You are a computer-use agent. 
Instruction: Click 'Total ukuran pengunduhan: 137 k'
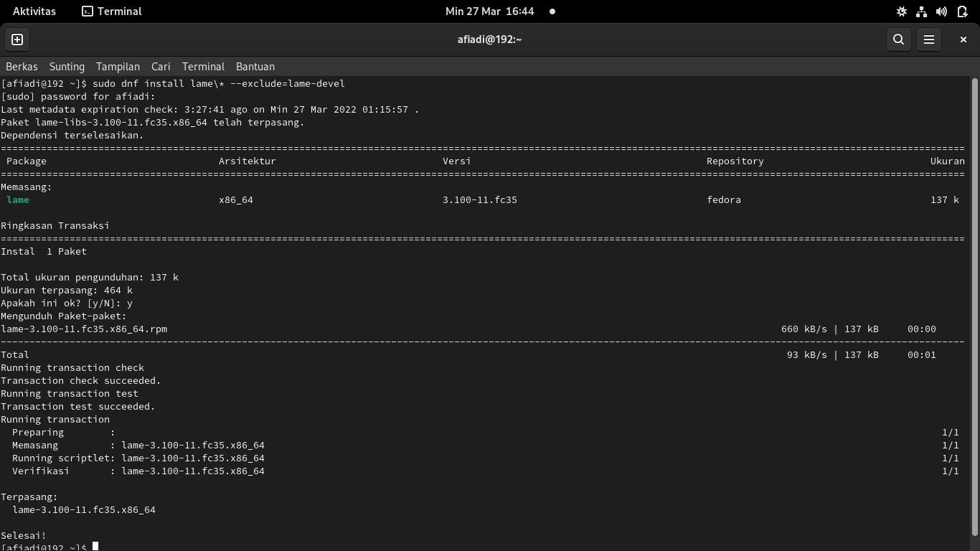coord(90,277)
